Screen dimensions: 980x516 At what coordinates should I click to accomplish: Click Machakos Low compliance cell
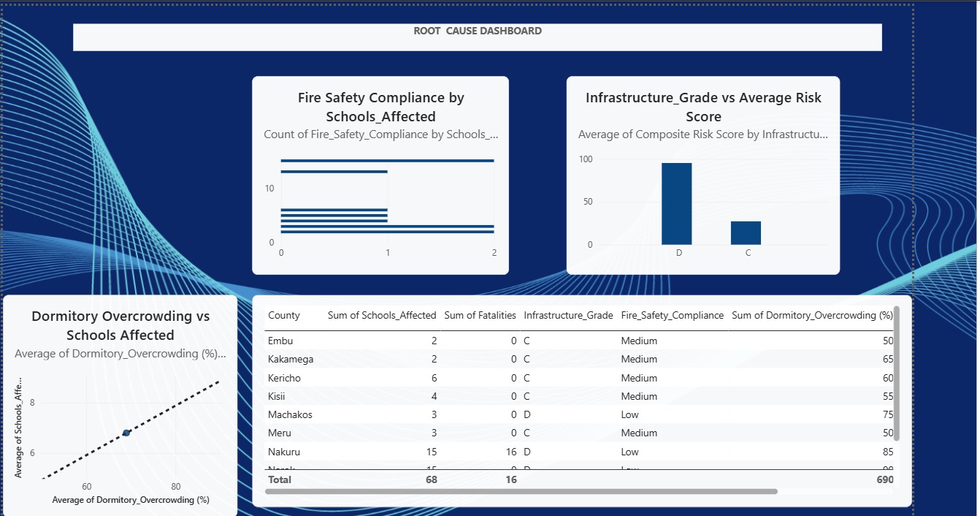point(631,414)
